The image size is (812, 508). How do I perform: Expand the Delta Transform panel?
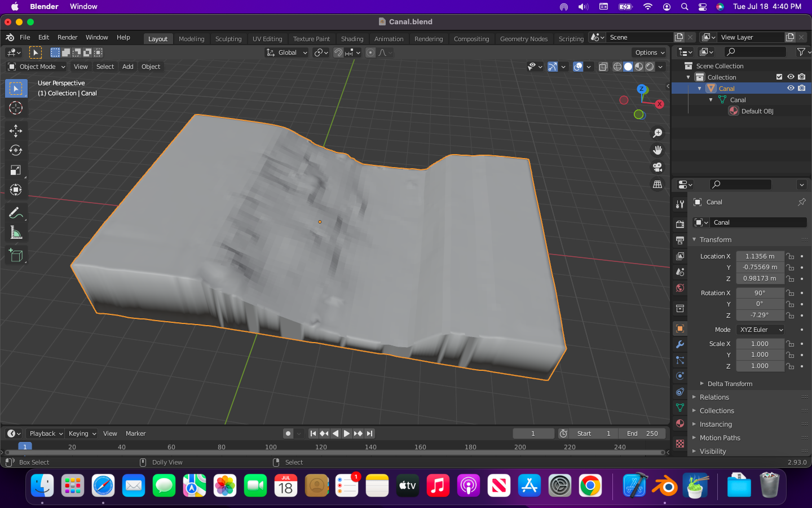pyautogui.click(x=729, y=384)
